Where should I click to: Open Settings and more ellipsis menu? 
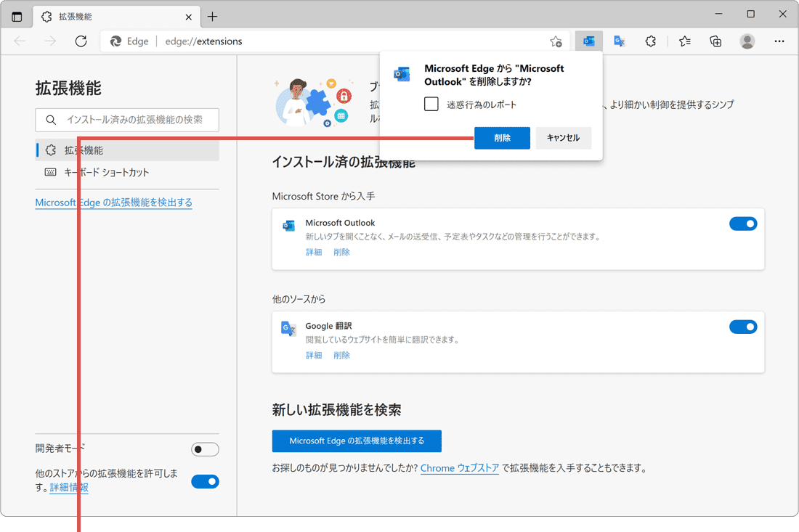(x=779, y=41)
